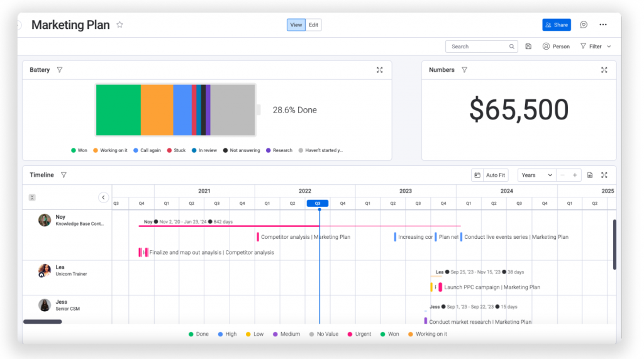Click the Share button

point(557,25)
